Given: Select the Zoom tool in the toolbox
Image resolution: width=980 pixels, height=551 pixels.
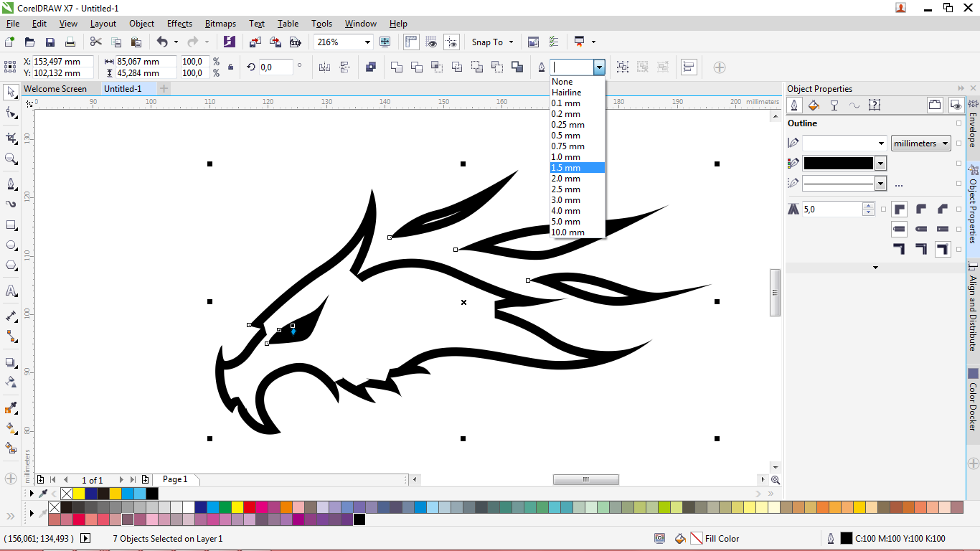Looking at the screenshot, I should coord(11,159).
